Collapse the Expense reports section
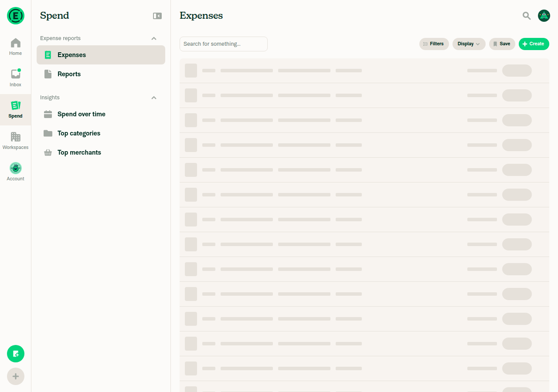Image resolution: width=558 pixels, height=392 pixels. click(x=154, y=38)
